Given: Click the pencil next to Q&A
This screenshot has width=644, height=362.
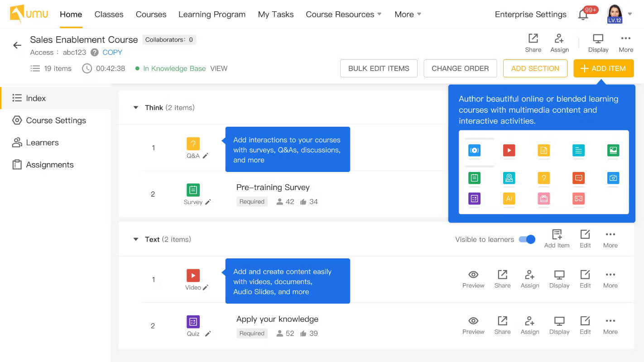Looking at the screenshot, I should (x=206, y=156).
